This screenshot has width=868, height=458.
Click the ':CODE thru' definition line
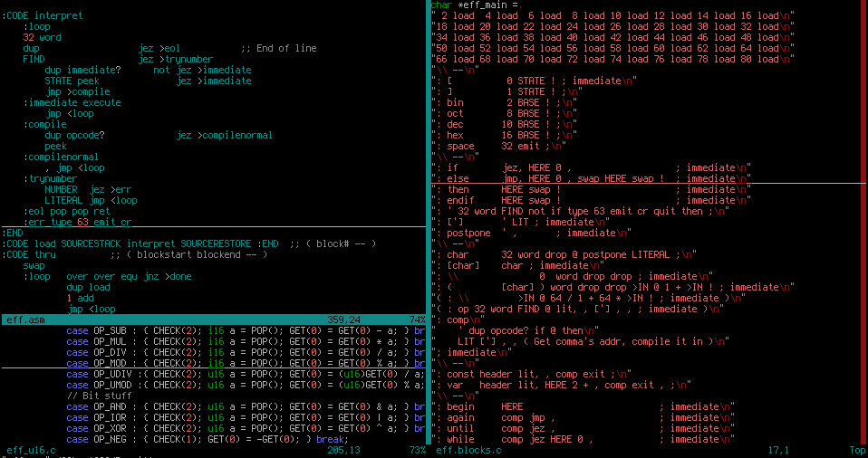click(134, 254)
